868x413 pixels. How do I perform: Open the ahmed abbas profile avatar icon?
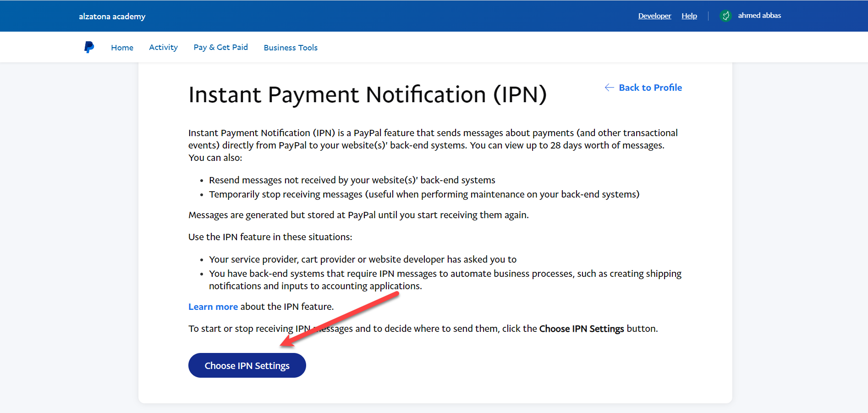pos(725,16)
